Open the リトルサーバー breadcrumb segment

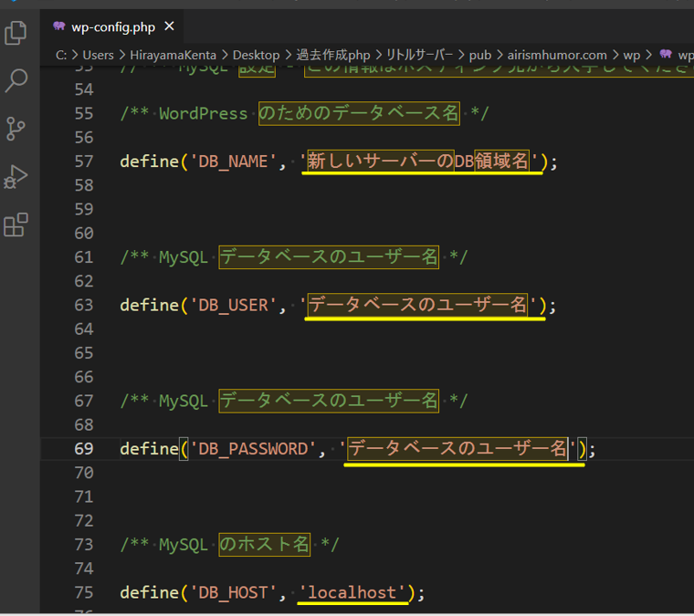point(419,55)
